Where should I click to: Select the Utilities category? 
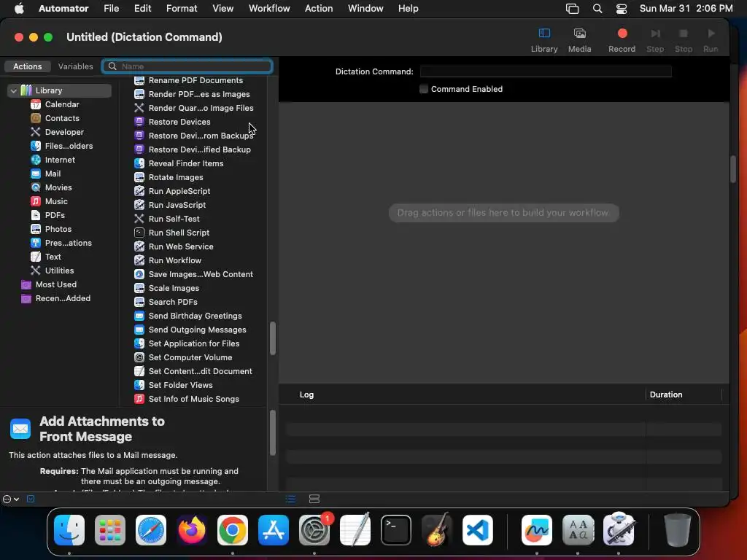click(59, 270)
